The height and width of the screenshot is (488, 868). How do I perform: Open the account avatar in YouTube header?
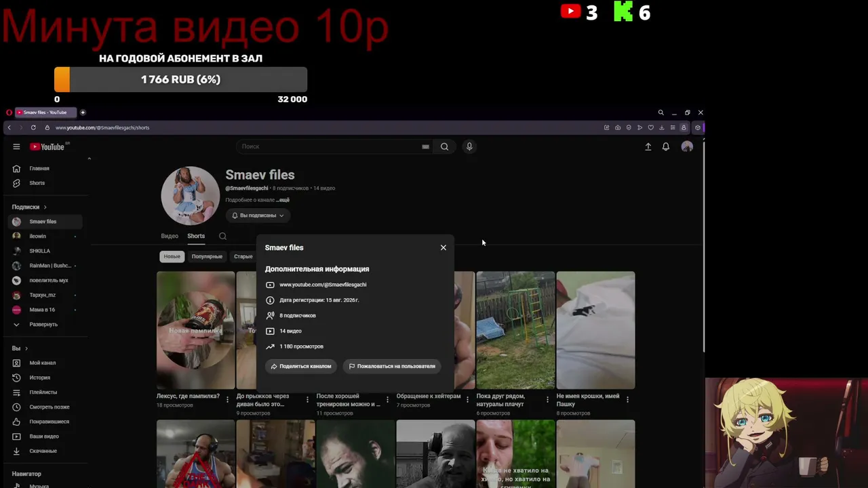pos(687,146)
